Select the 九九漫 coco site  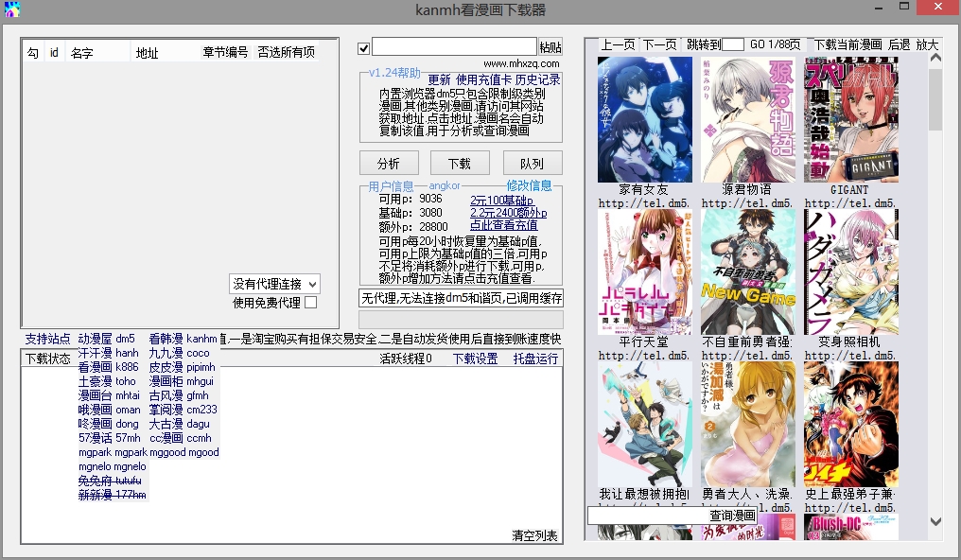coord(180,353)
